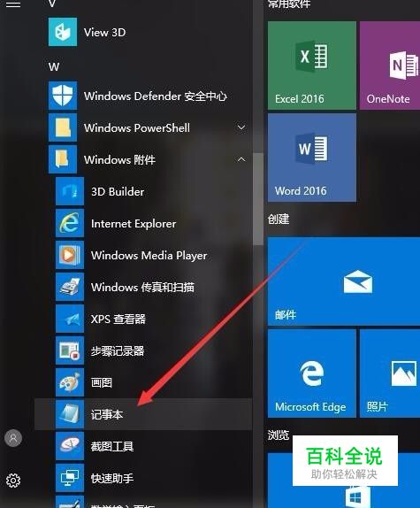Image resolution: width=420 pixels, height=508 pixels.
Task: Click the 浏览 tile group heading
Action: click(x=279, y=435)
